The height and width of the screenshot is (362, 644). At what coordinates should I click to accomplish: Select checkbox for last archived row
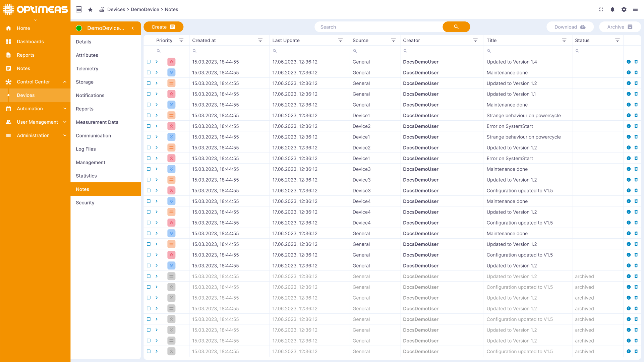point(149,351)
